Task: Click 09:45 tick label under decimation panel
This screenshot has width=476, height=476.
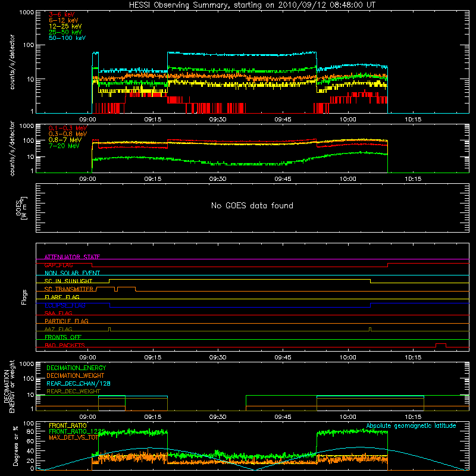Action: coord(283,417)
